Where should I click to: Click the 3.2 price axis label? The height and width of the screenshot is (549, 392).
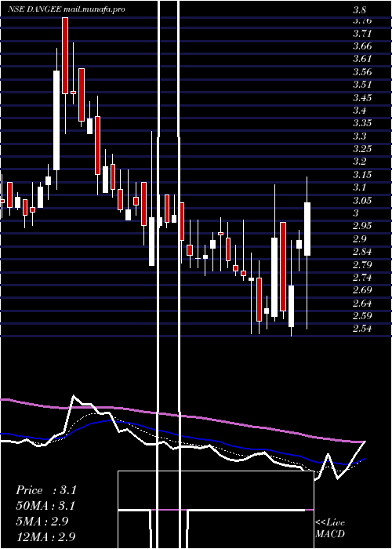[x=360, y=162]
